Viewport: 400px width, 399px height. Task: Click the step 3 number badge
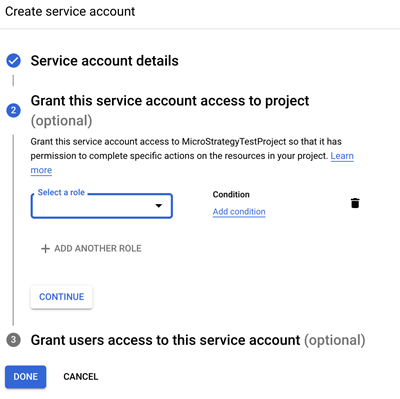13,340
